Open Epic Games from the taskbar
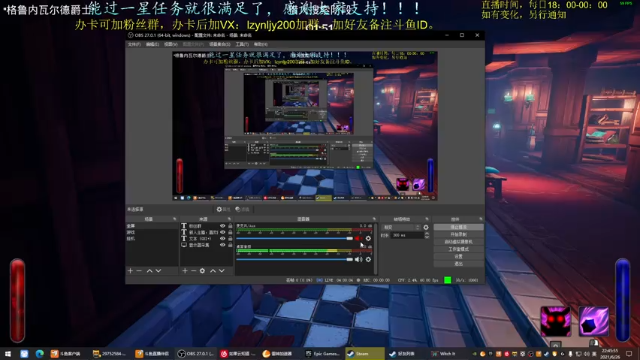Image resolution: width=640 pixels, height=360 pixels. (x=322, y=353)
